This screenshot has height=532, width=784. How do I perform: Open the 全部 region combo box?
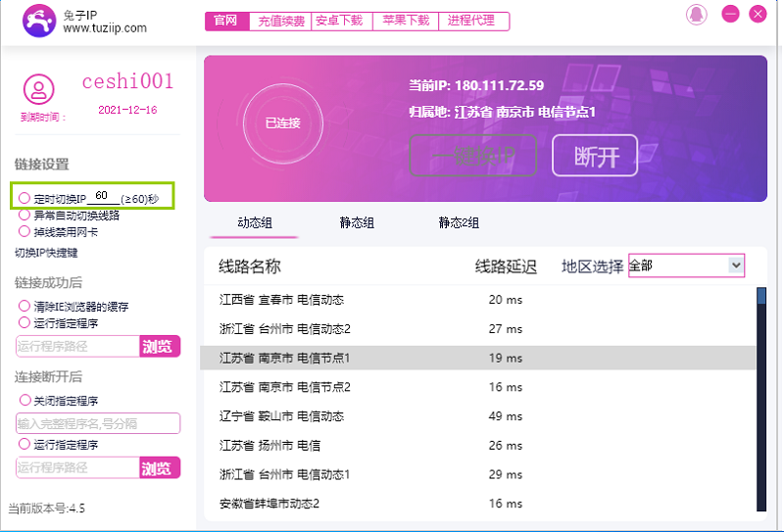[x=678, y=266]
